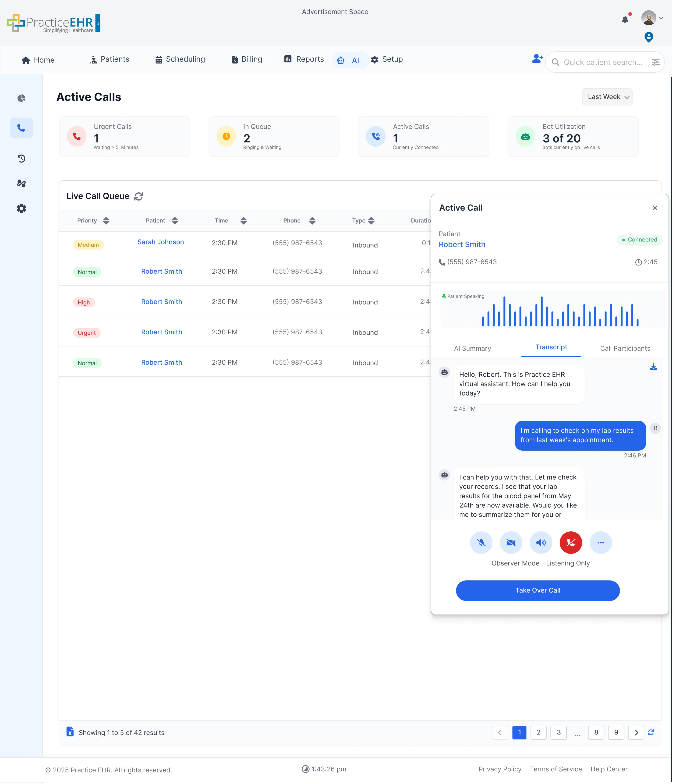Click the call routing icon in sidebar
Image resolution: width=676 pixels, height=784 pixels.
pyautogui.click(x=21, y=184)
